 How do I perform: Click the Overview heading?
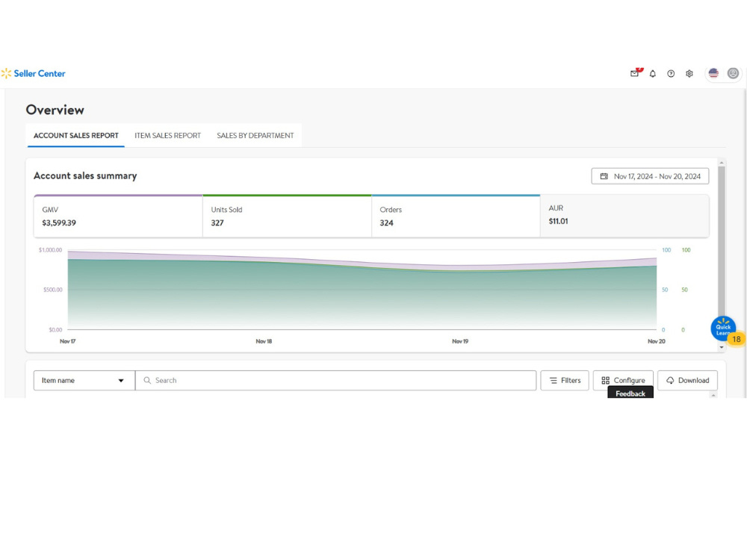55,110
